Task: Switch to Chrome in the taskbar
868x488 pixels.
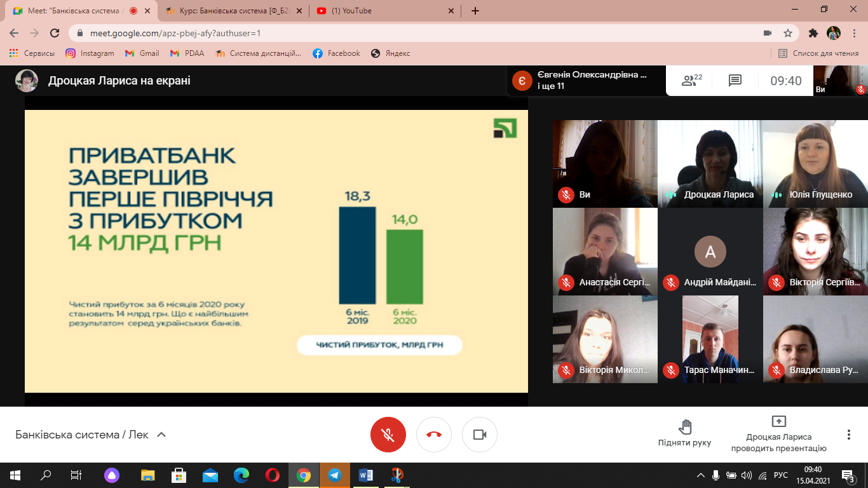Action: point(303,475)
